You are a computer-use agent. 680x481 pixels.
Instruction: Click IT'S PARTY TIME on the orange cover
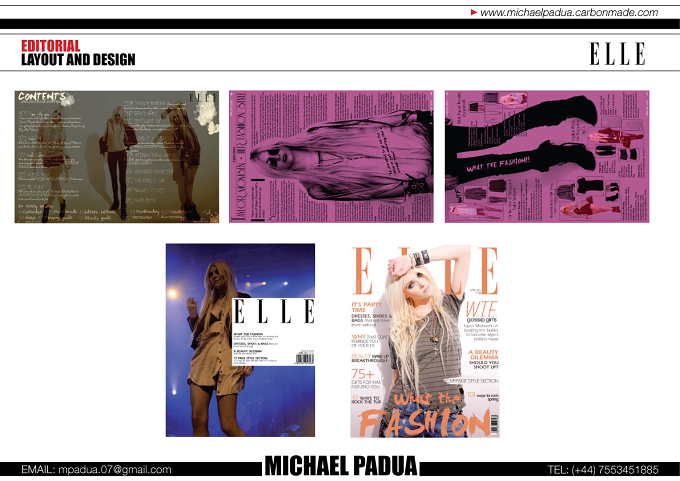click(x=366, y=307)
